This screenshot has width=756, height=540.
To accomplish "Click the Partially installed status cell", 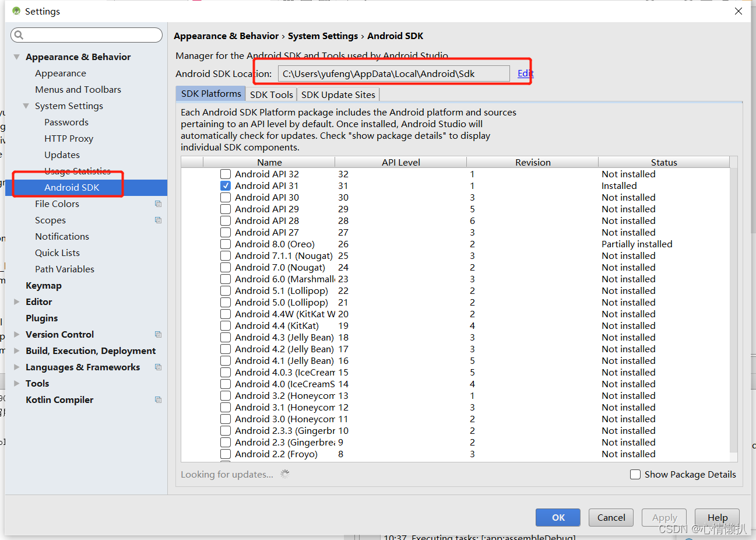I will pos(637,244).
